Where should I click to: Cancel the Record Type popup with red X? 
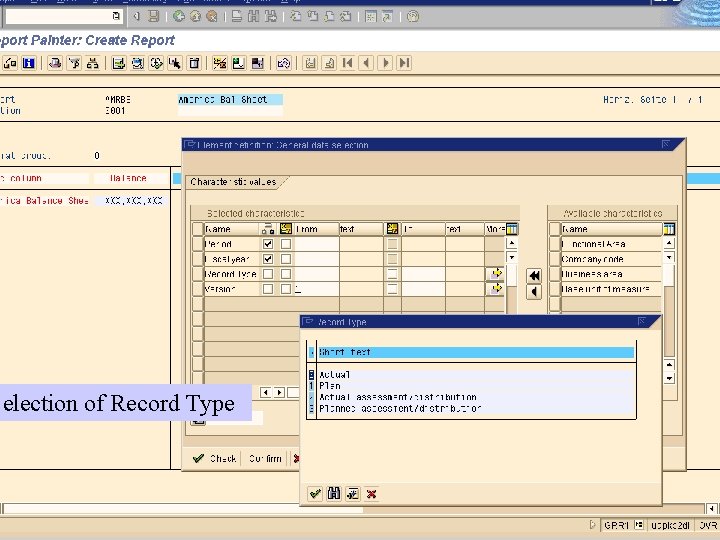(x=372, y=494)
